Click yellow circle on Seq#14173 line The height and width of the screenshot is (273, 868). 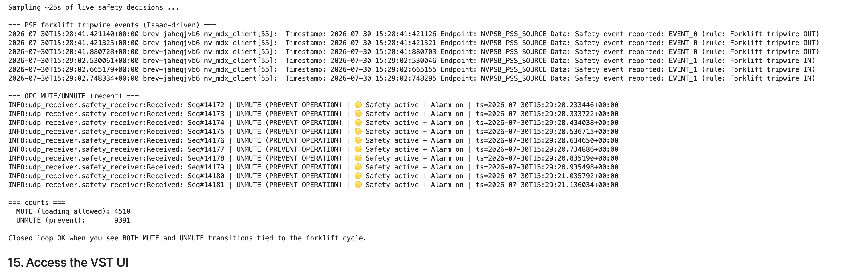click(358, 114)
